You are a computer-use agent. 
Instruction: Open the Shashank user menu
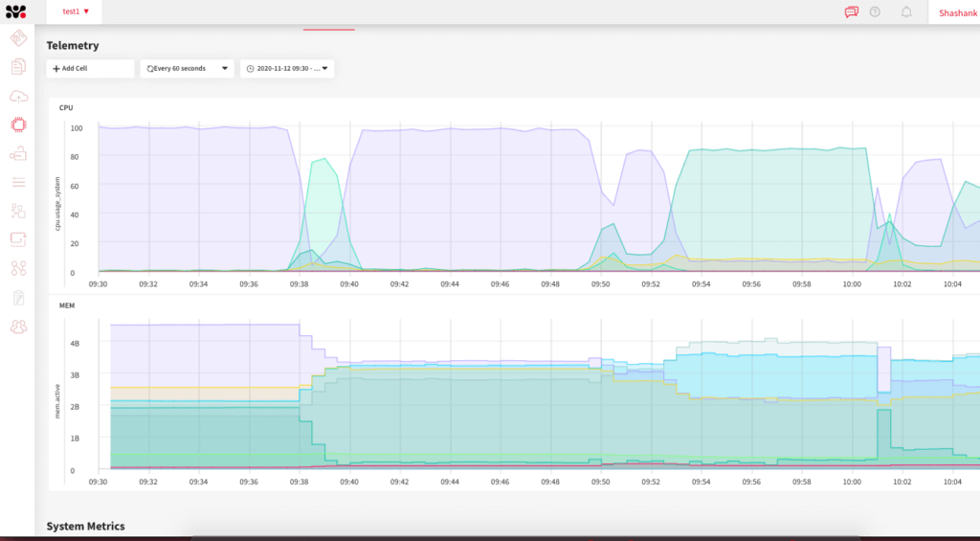pyautogui.click(x=957, y=12)
